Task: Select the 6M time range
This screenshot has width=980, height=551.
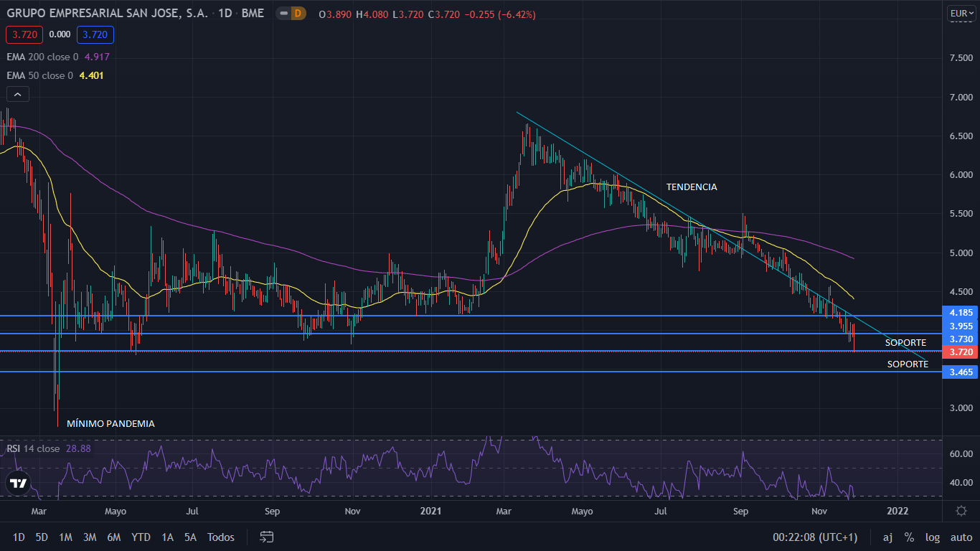Action: [x=113, y=537]
